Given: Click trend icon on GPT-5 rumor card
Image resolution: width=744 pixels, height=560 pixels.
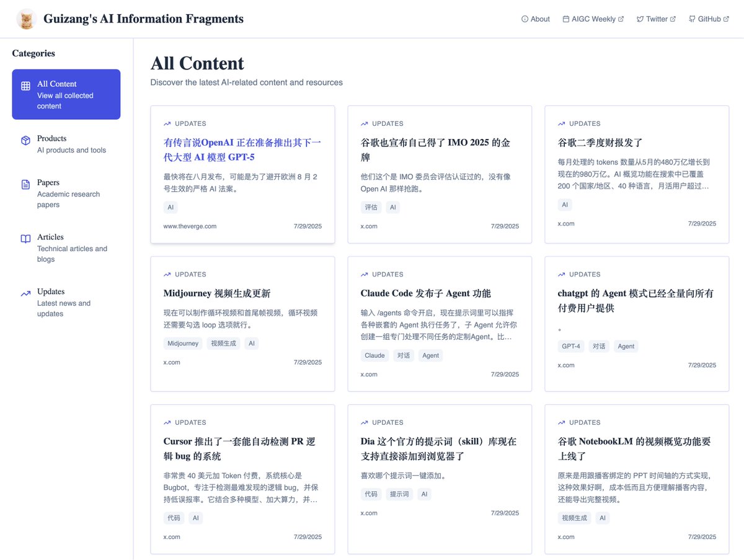Looking at the screenshot, I should tap(167, 123).
